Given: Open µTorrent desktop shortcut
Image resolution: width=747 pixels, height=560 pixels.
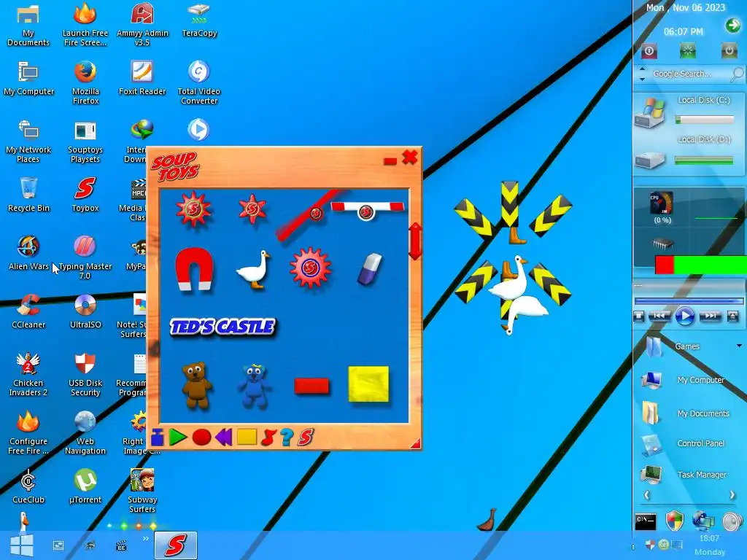Looking at the screenshot, I should click(85, 486).
